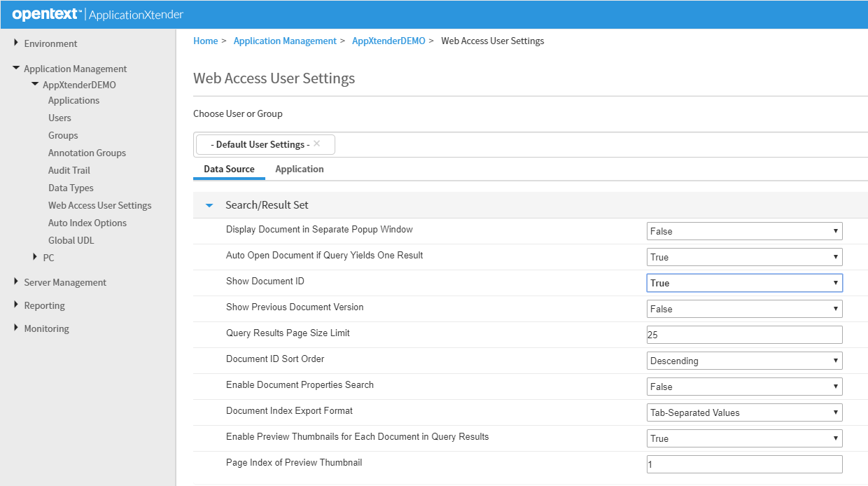The height and width of the screenshot is (486, 868).
Task: Click the Page Index of Preview Thumbnail field
Action: 744,464
